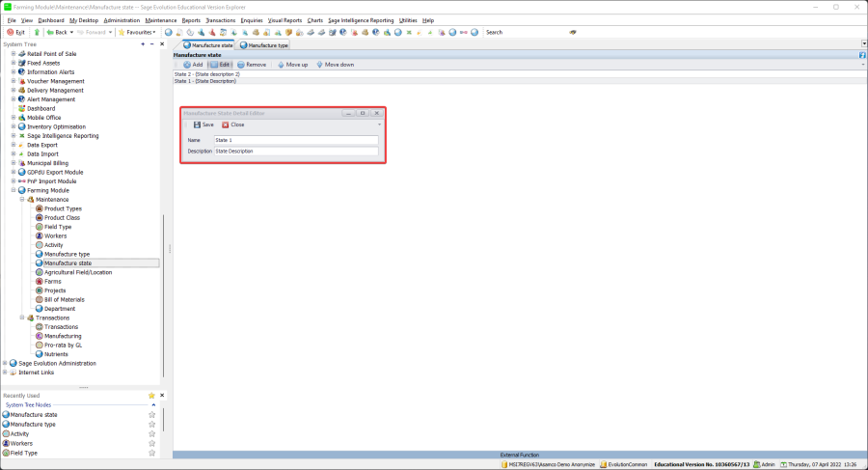
Task: Star Manufacture state in Recently Used
Action: (x=151, y=415)
